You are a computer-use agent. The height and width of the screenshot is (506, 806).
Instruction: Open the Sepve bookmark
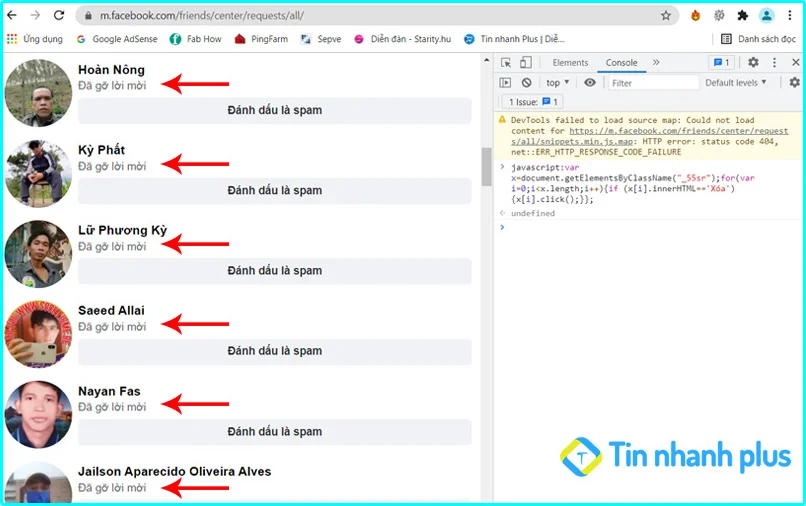[321, 39]
